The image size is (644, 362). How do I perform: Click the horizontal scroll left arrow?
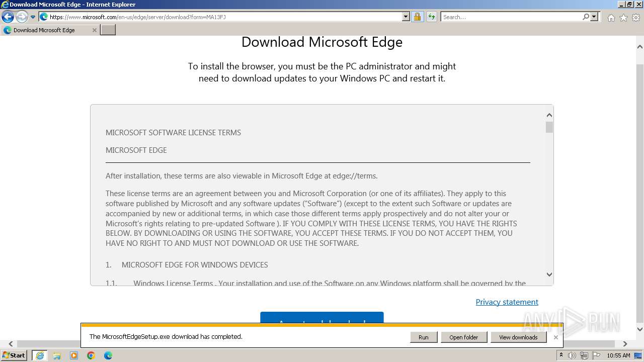coord(11,344)
